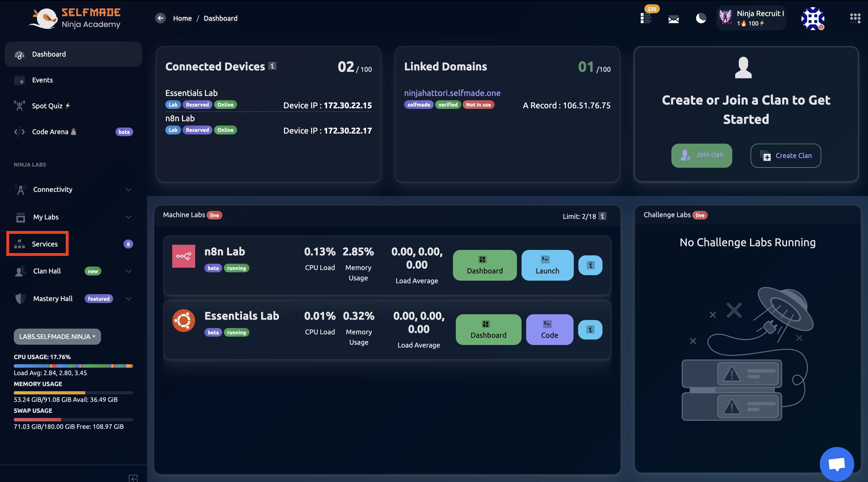The width and height of the screenshot is (868, 482).
Task: Click the clan placeholder person icon
Action: click(743, 68)
